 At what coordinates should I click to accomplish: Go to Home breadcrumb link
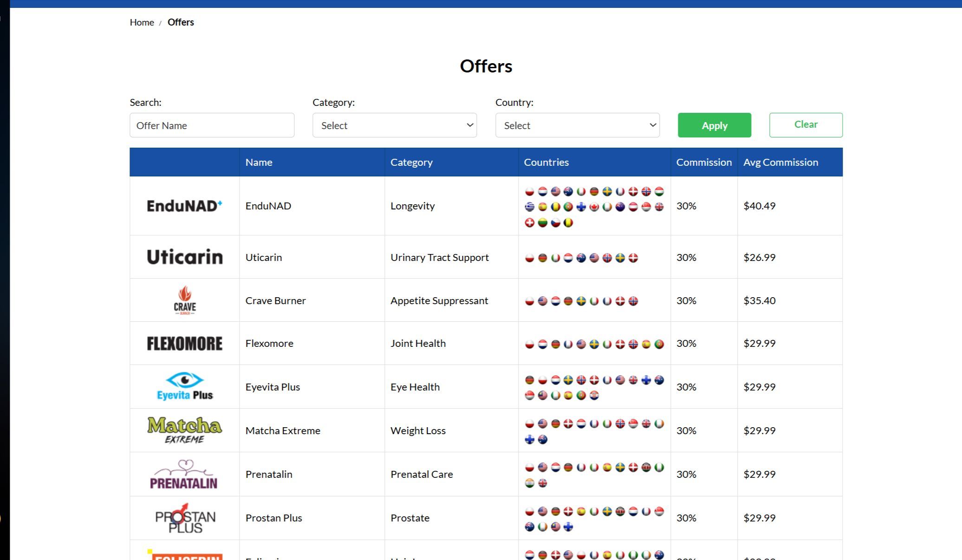[x=142, y=22]
